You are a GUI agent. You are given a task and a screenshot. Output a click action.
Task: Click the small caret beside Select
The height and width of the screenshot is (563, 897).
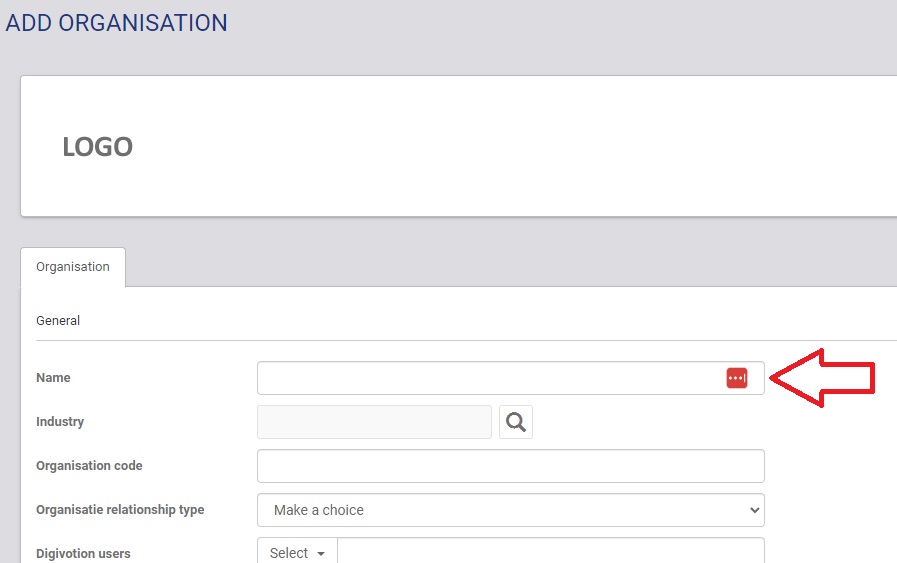coord(321,554)
